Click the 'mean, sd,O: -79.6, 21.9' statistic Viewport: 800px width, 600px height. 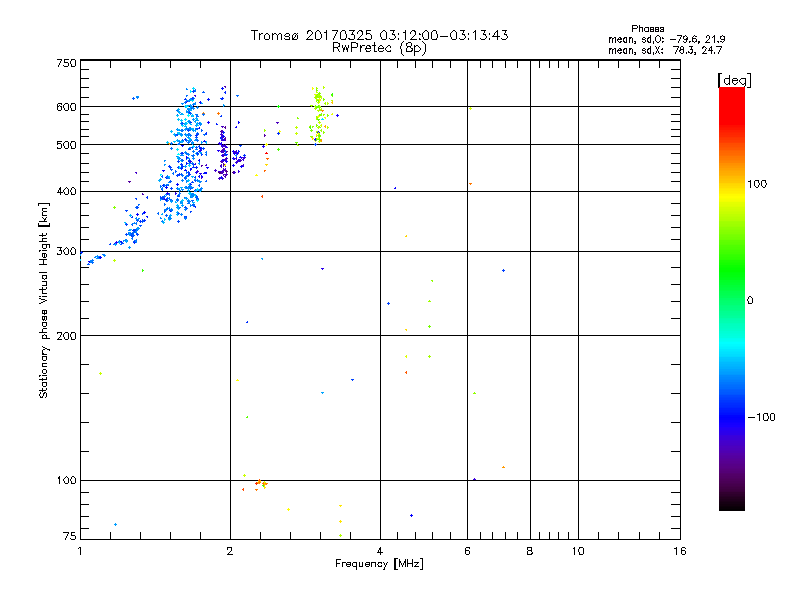click(x=666, y=39)
